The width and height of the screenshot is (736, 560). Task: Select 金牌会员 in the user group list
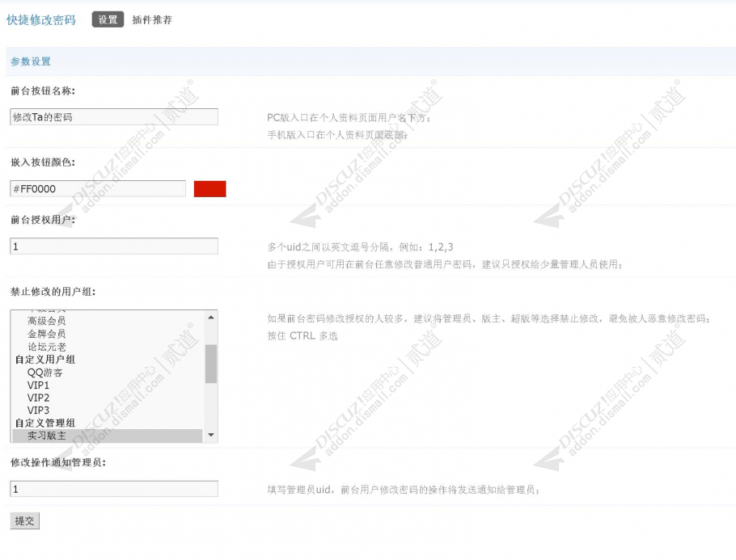tap(46, 334)
